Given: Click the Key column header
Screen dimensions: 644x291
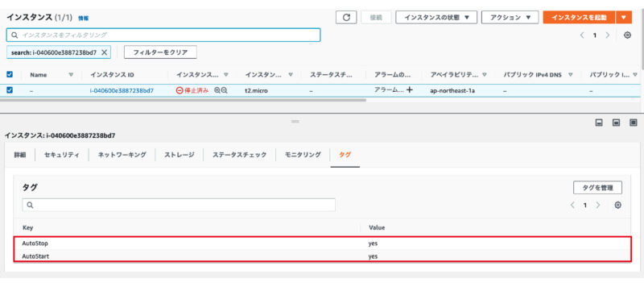Looking at the screenshot, I should (x=27, y=227).
